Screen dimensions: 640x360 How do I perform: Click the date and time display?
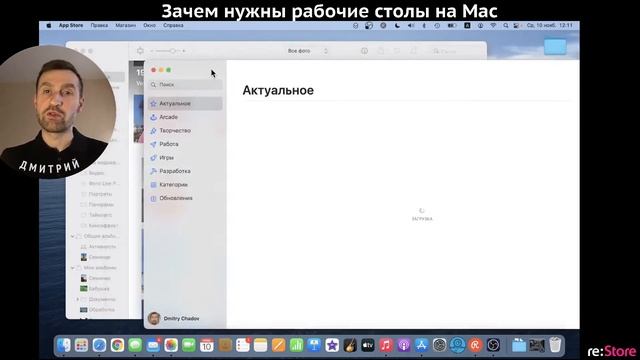[x=549, y=25]
